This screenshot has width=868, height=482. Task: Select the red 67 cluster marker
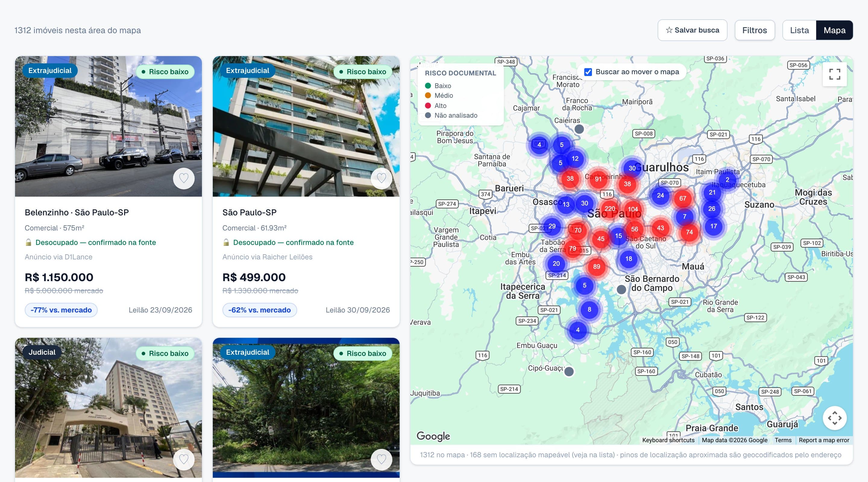683,198
